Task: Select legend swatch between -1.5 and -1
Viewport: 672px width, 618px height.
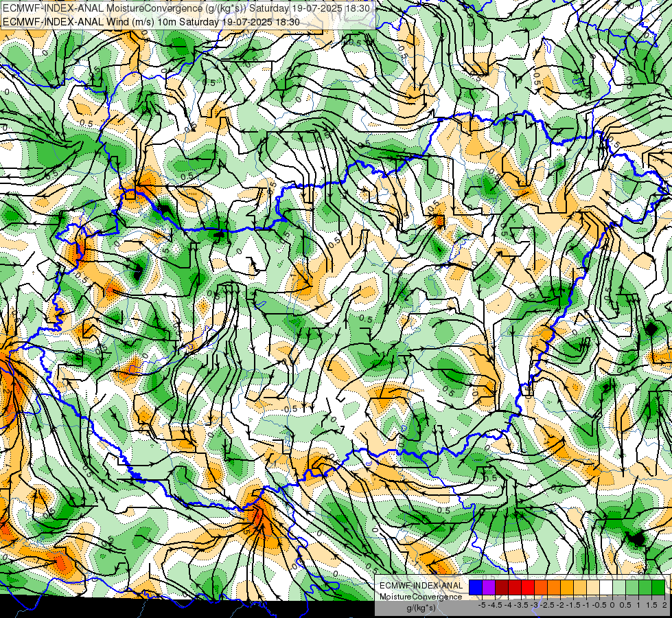Action: click(580, 587)
